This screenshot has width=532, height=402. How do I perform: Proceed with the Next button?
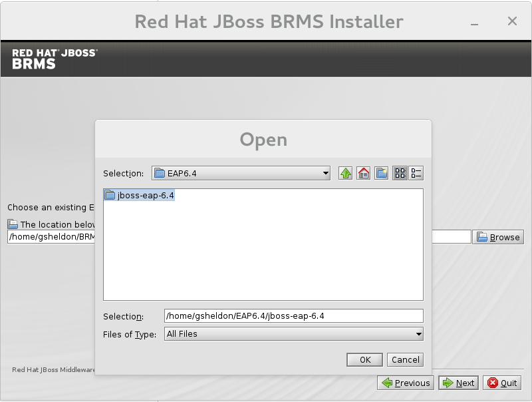click(458, 383)
